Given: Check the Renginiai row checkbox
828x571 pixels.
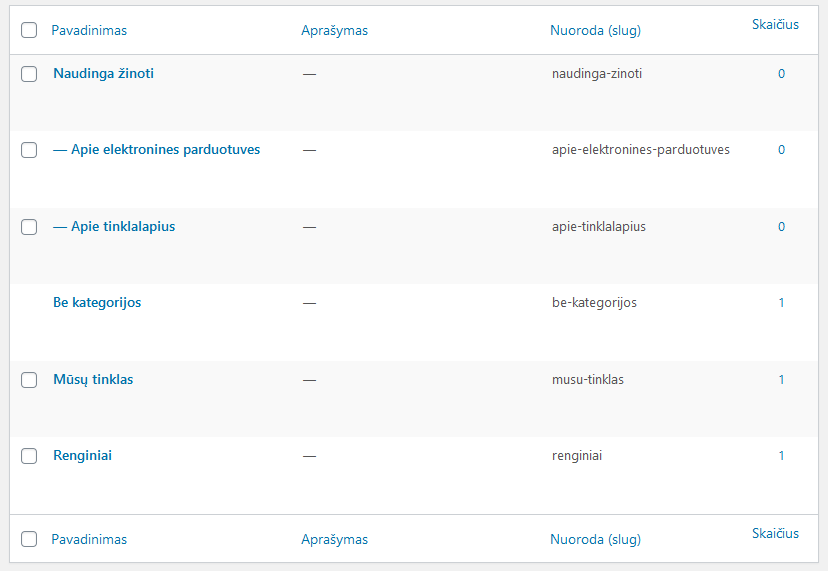Looking at the screenshot, I should pos(29,456).
